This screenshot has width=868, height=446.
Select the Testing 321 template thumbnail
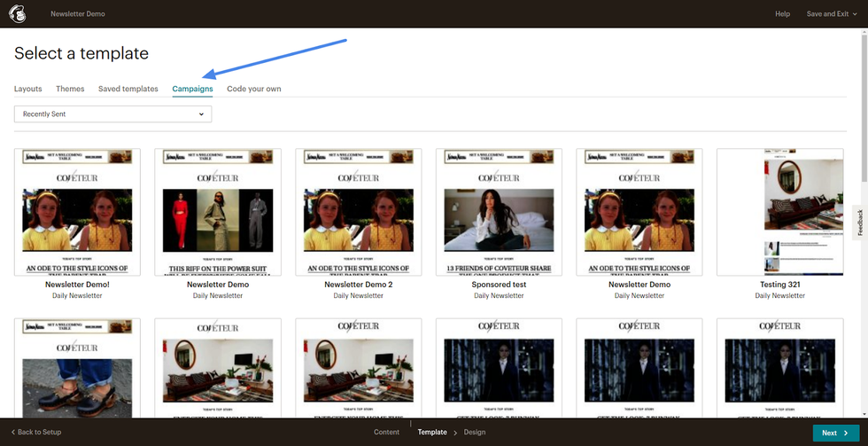779,212
